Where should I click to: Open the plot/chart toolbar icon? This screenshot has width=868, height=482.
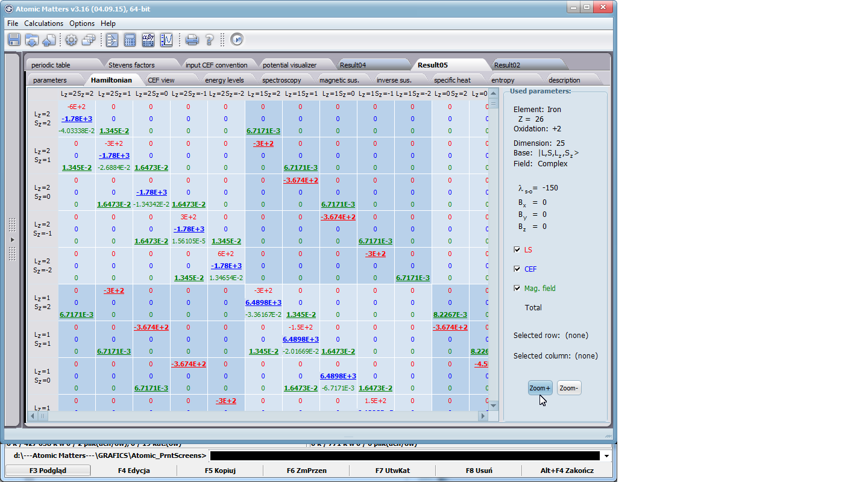point(166,39)
